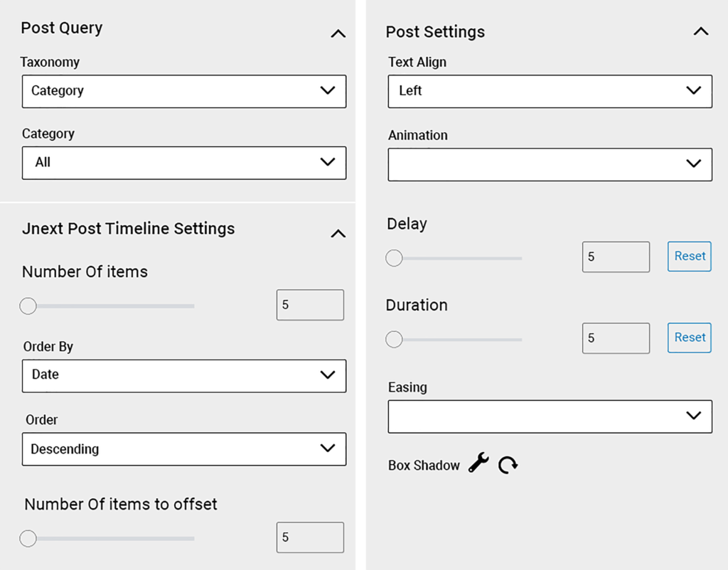Collapse the Post Query panel

coord(338,33)
